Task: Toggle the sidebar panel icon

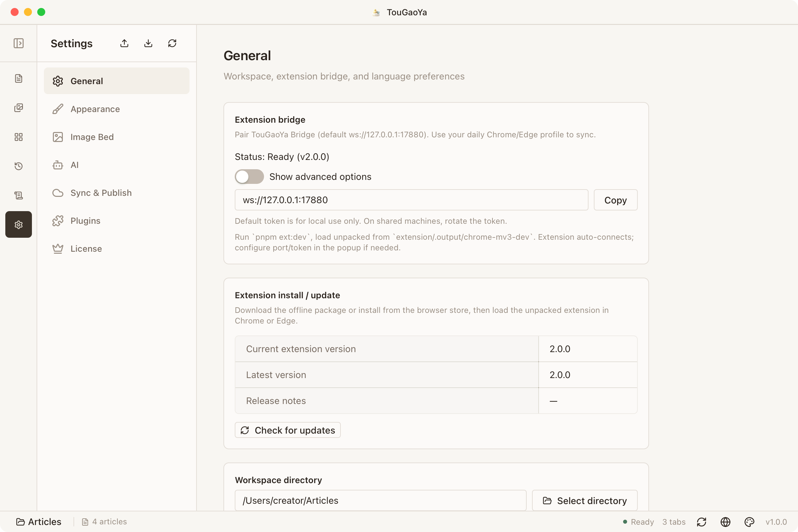Action: (19, 43)
